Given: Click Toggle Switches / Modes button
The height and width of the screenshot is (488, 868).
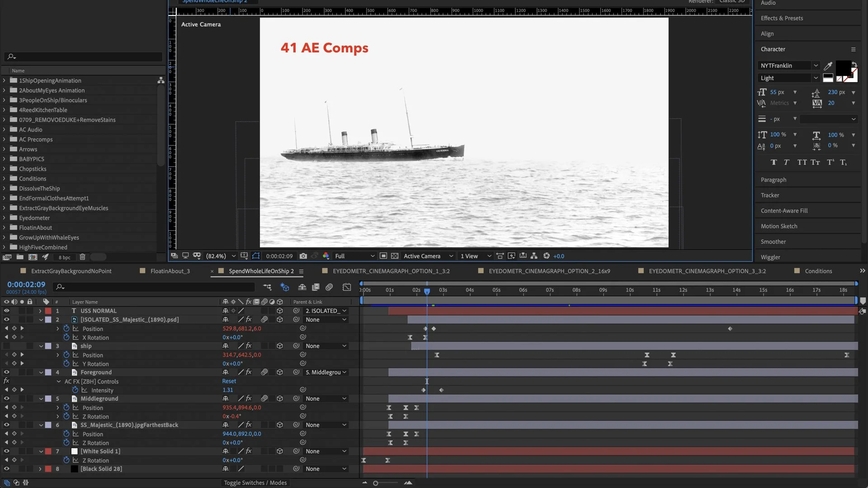Looking at the screenshot, I should pos(255,483).
